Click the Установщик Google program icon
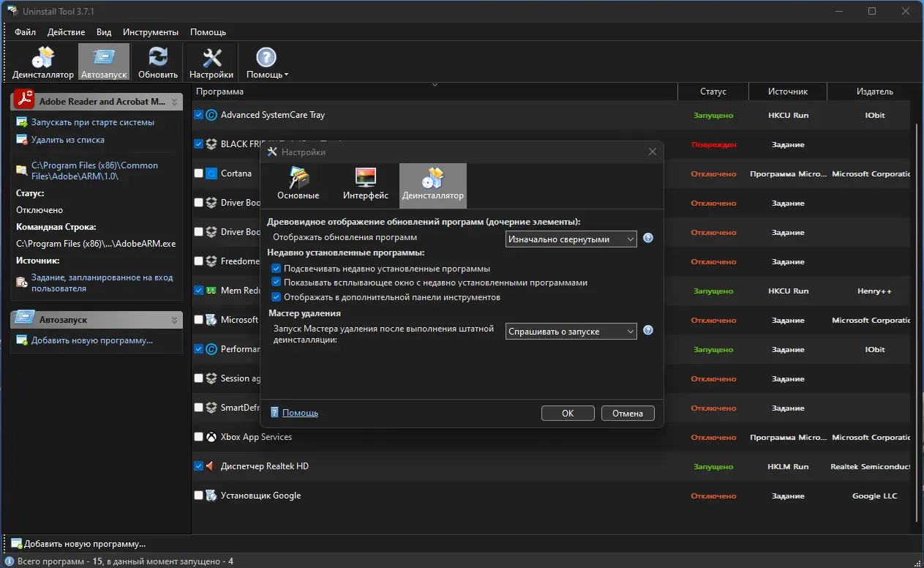The width and height of the screenshot is (924, 568). coord(211,496)
